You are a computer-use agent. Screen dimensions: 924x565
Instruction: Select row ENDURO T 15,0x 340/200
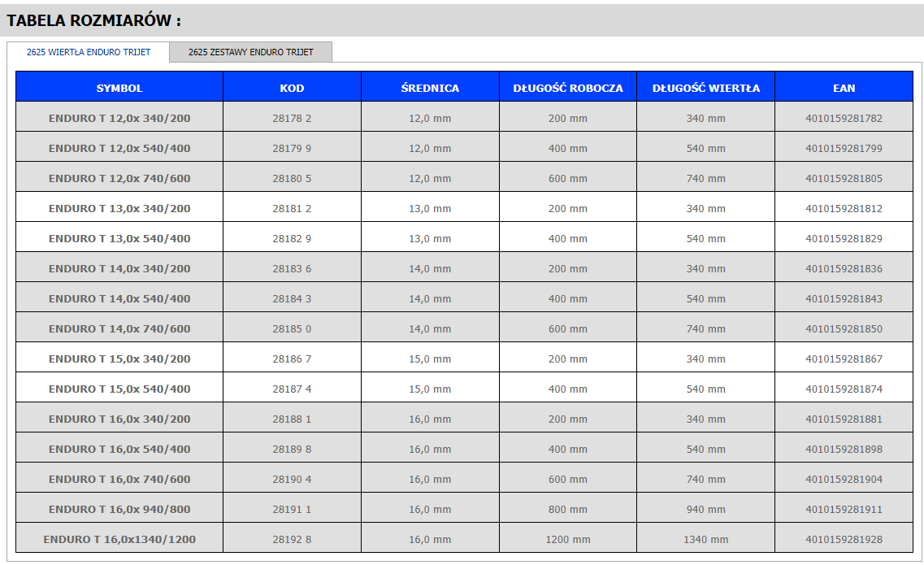(x=464, y=359)
